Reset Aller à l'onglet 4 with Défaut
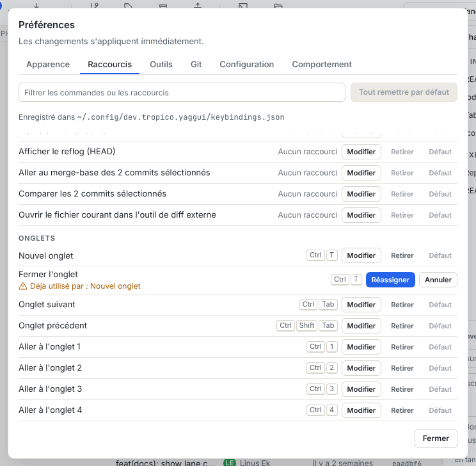This screenshot has width=476, height=466. 440,410
